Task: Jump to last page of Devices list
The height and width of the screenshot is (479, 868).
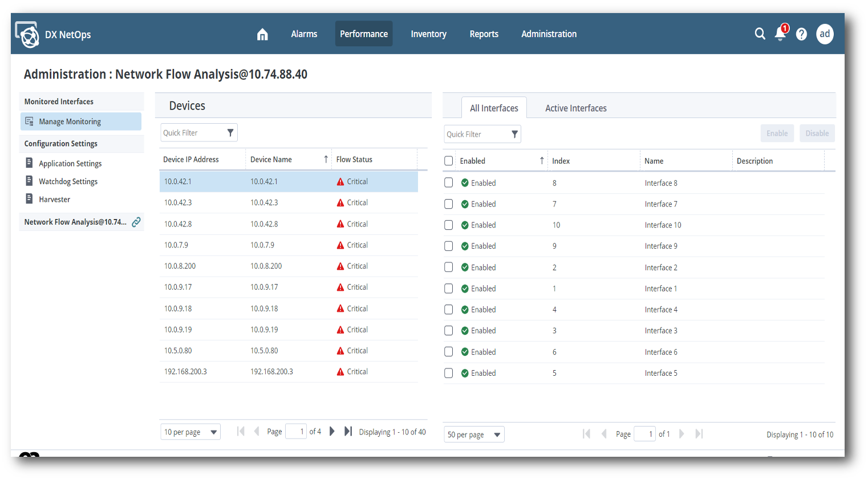Action: (348, 432)
